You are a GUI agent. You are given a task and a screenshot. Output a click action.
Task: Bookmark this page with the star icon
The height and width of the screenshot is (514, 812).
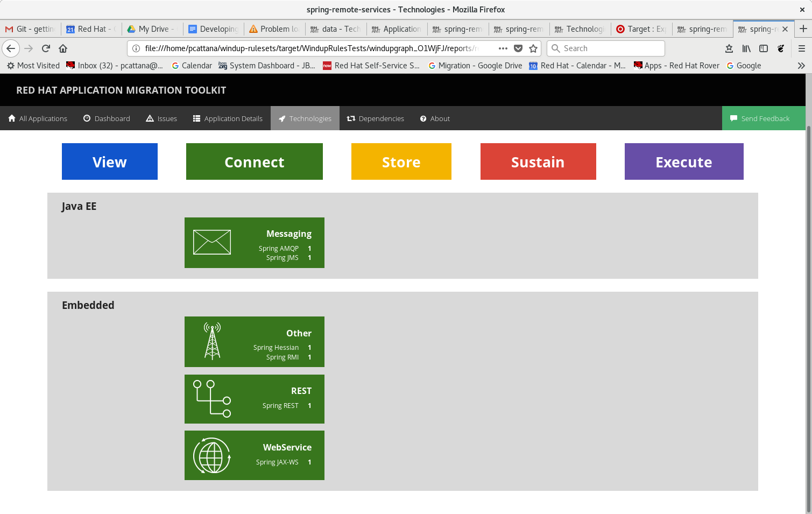pyautogui.click(x=533, y=48)
